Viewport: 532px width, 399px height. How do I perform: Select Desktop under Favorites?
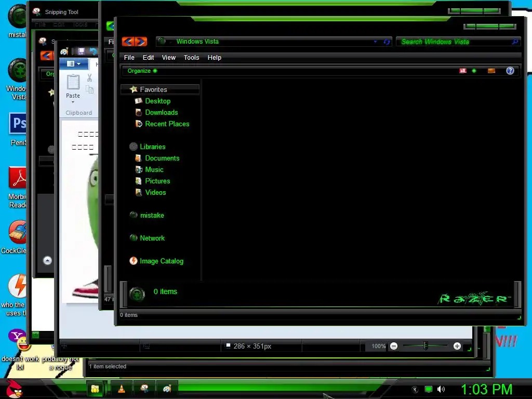(158, 101)
